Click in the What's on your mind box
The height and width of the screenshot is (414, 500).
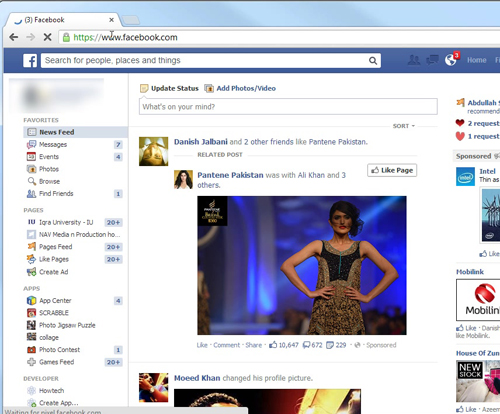[288, 107]
